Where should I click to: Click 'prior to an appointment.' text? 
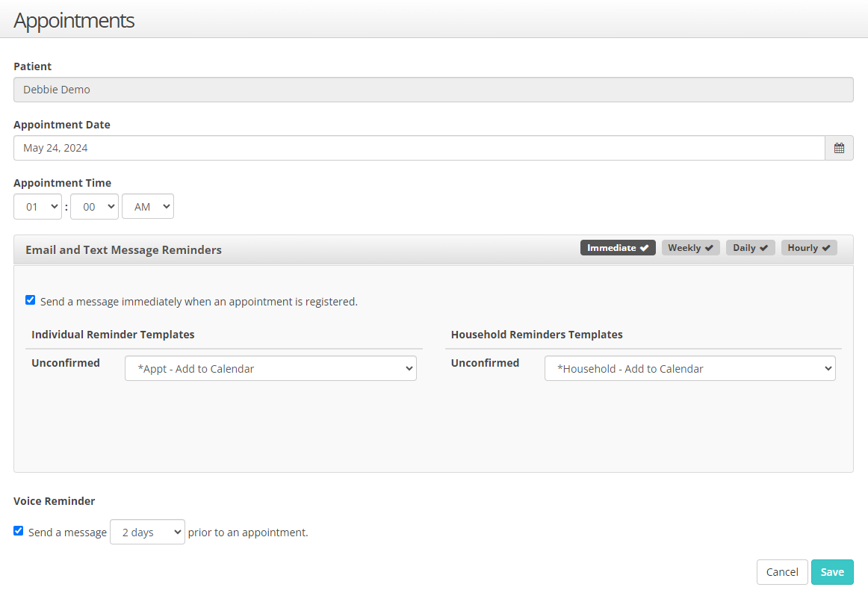(x=248, y=533)
